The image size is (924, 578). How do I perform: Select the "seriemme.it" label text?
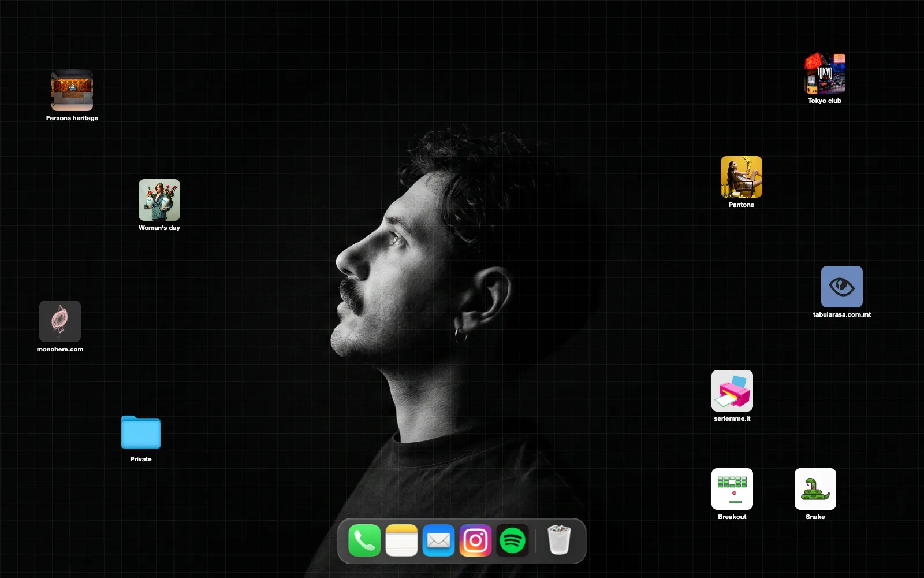pos(732,418)
